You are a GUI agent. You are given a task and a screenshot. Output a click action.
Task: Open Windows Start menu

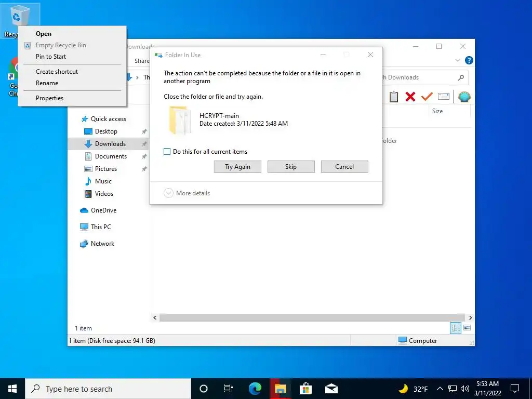tap(12, 389)
